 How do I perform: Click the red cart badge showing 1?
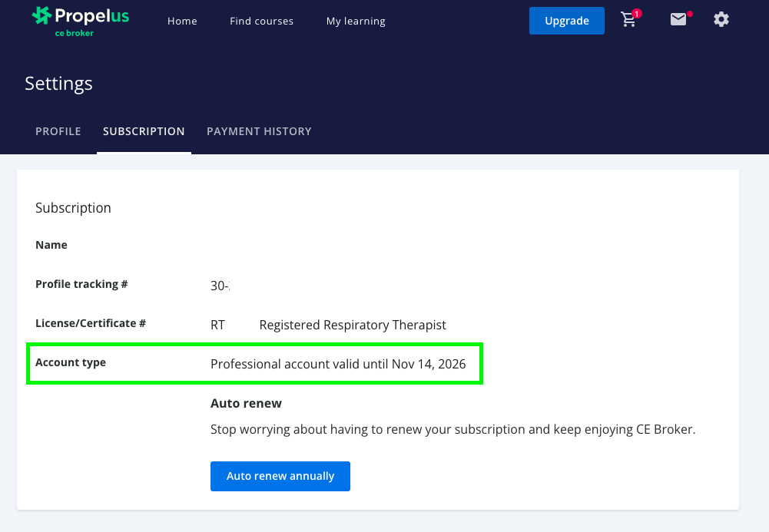637,14
